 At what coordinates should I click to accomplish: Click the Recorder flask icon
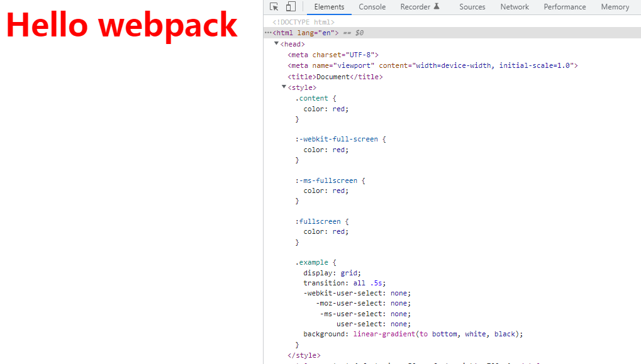(x=437, y=6)
